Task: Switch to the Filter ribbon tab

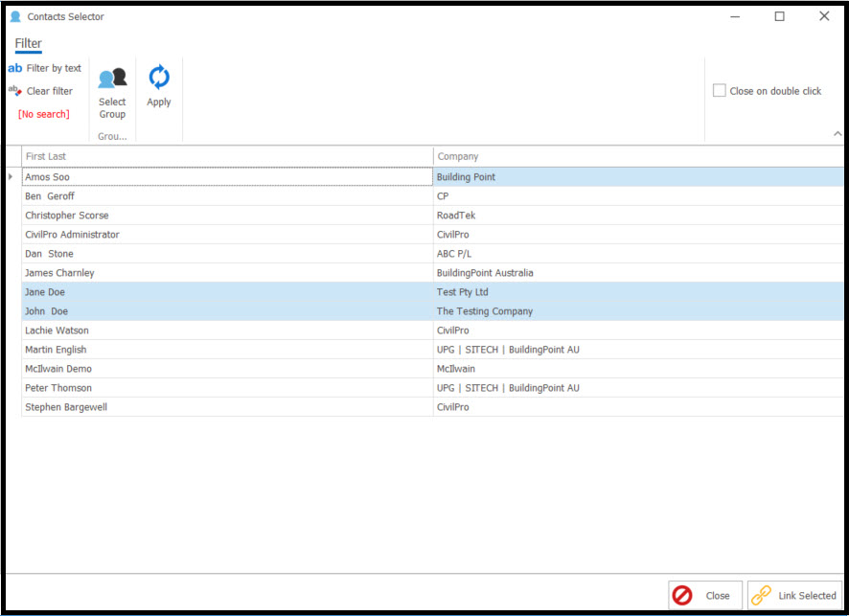Action: [x=29, y=43]
